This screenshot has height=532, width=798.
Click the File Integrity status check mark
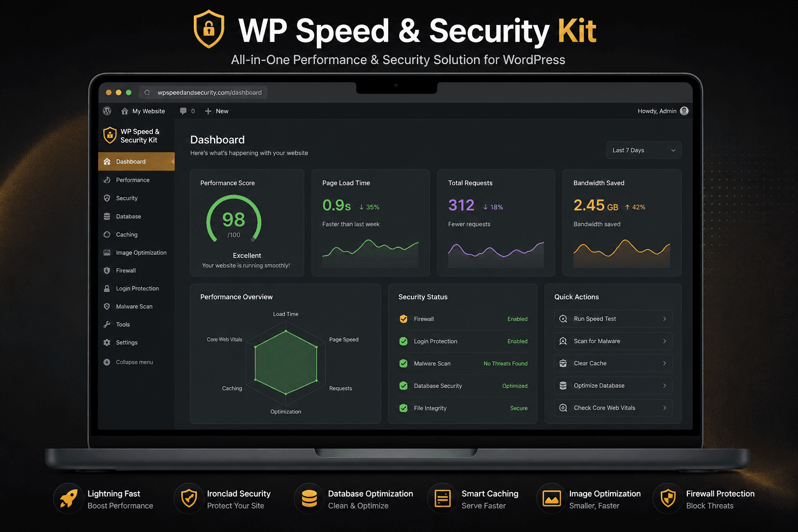click(404, 408)
